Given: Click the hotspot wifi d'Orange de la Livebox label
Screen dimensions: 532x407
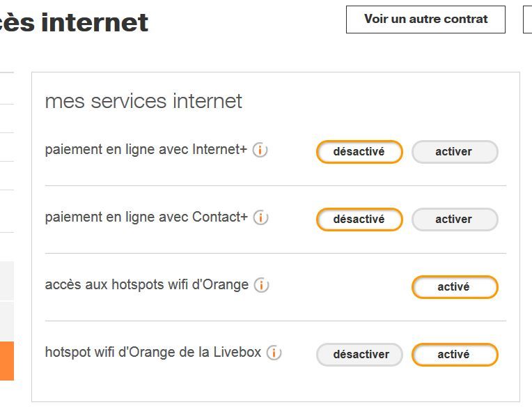Looking at the screenshot, I should (152, 353).
